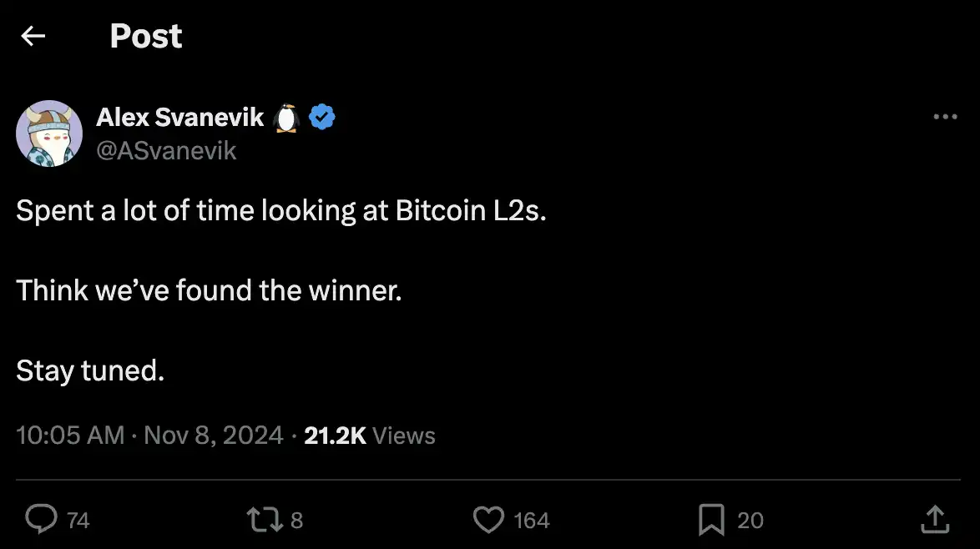
Task: Click the 164 likes count
Action: point(531,521)
